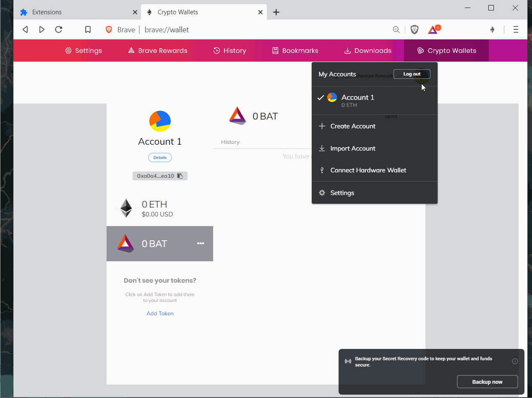This screenshot has height=398, width=532.
Task: Open account Details button
Action: click(160, 158)
